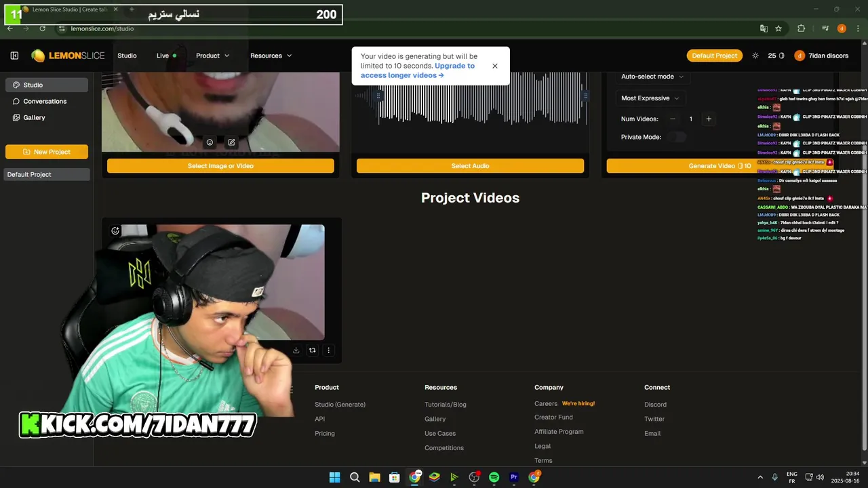Screen dimensions: 868x488
Task: Open the Studio top navigation item
Action: click(127, 56)
